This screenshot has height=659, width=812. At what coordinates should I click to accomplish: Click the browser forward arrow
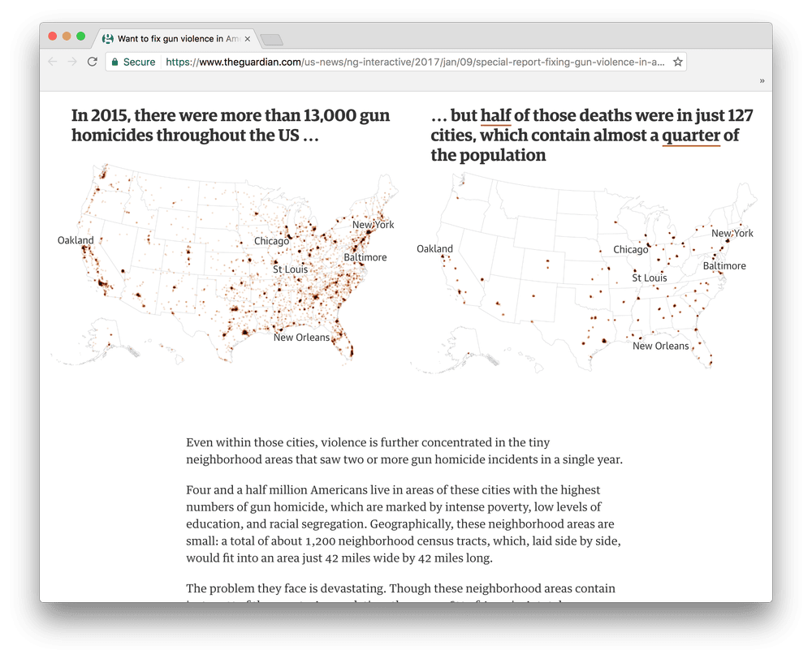[72, 62]
